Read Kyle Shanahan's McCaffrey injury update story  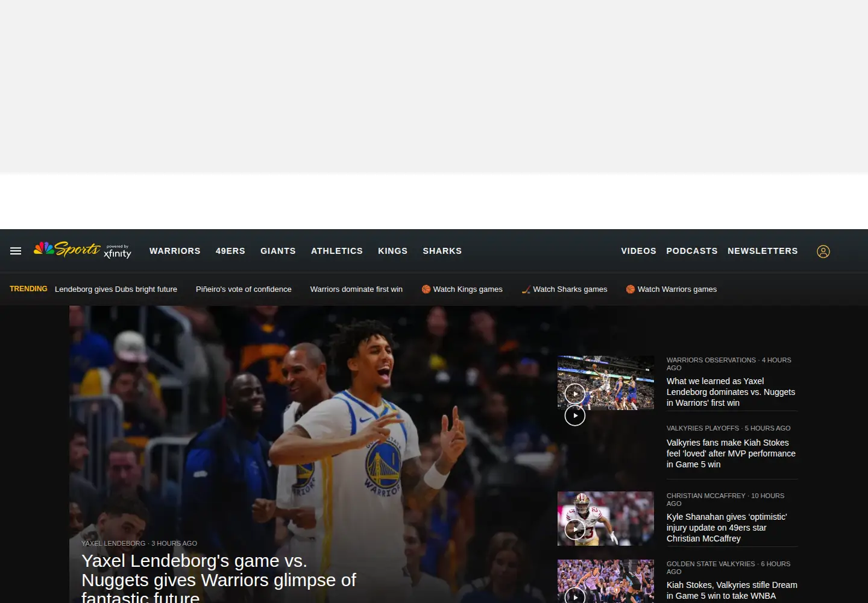click(x=727, y=528)
